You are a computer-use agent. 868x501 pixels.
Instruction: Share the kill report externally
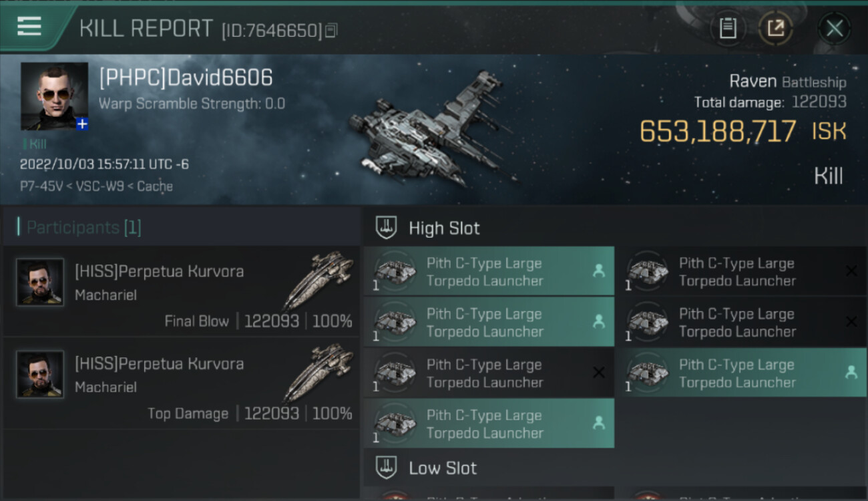tap(775, 28)
